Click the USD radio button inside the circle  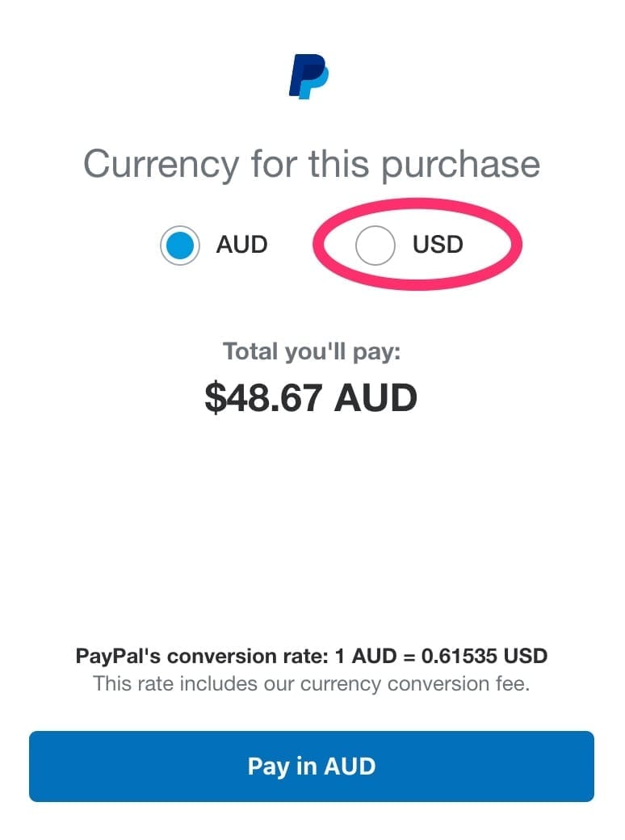tap(376, 244)
